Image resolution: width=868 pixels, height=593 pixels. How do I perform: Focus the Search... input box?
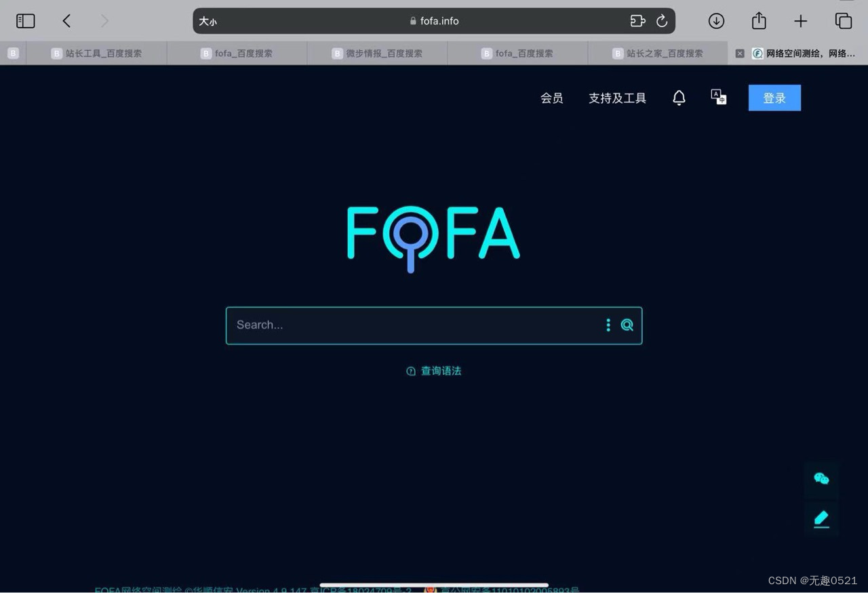tap(434, 325)
